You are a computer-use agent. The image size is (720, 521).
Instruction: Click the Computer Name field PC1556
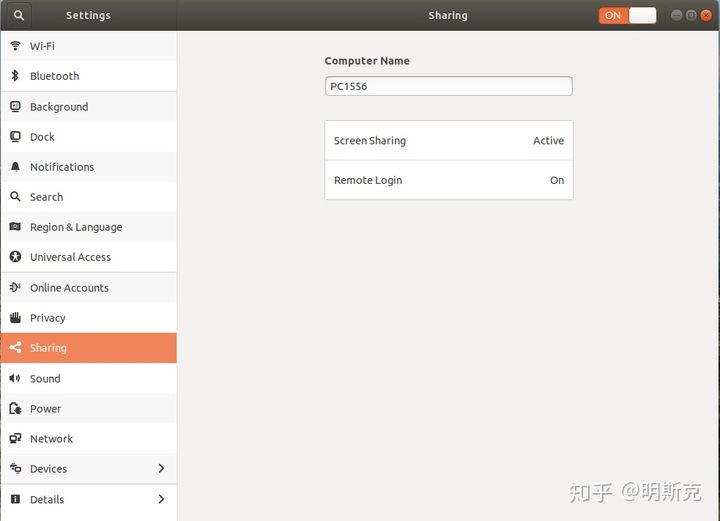pyautogui.click(x=449, y=86)
